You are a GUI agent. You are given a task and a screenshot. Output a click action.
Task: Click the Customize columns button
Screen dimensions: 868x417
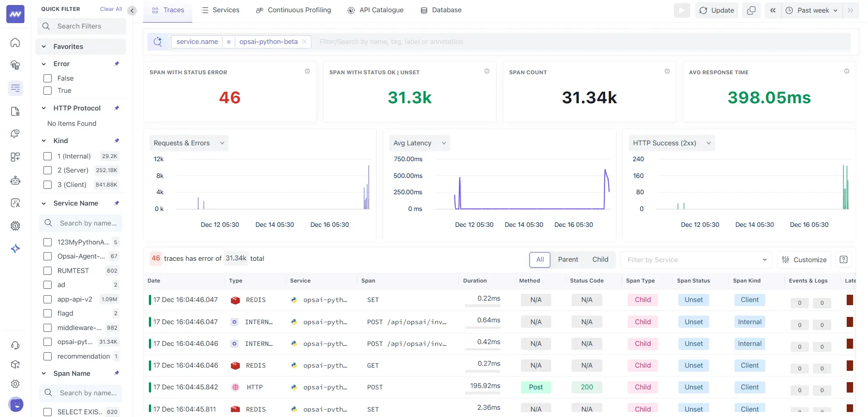(x=804, y=260)
